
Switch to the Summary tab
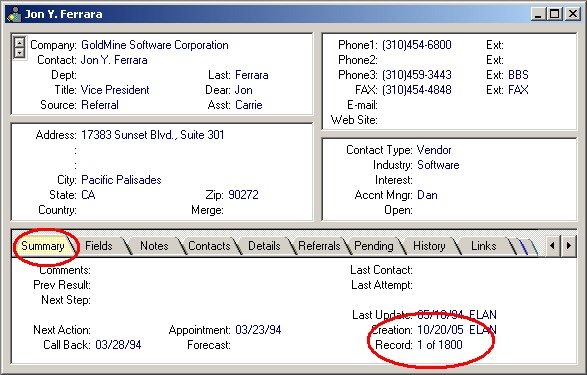[x=43, y=246]
